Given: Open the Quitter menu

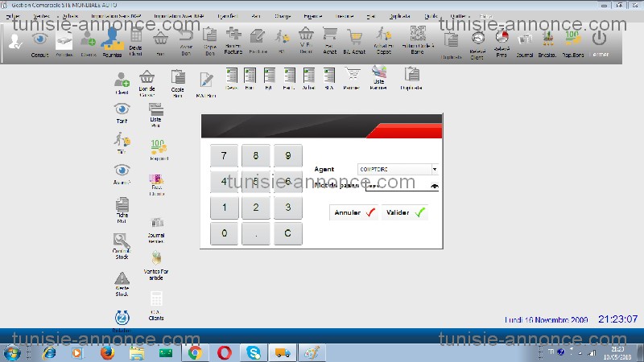Looking at the screenshot, I should tap(459, 16).
